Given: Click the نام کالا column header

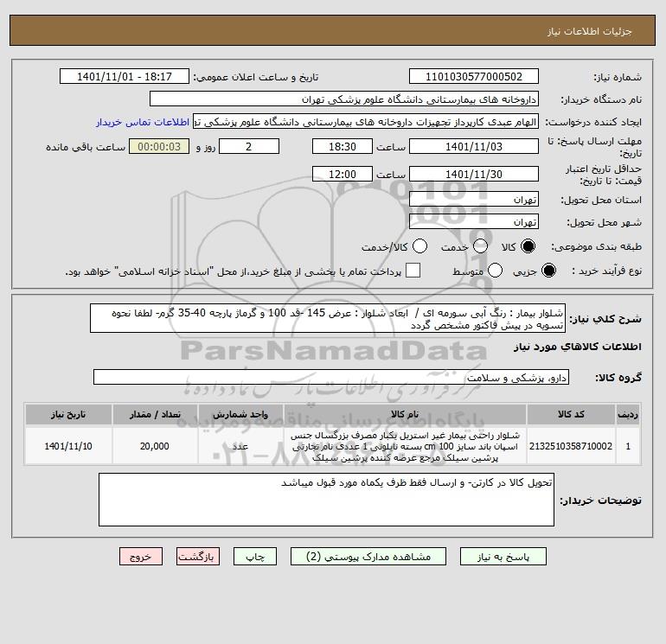Looking at the screenshot, I should [x=405, y=414].
